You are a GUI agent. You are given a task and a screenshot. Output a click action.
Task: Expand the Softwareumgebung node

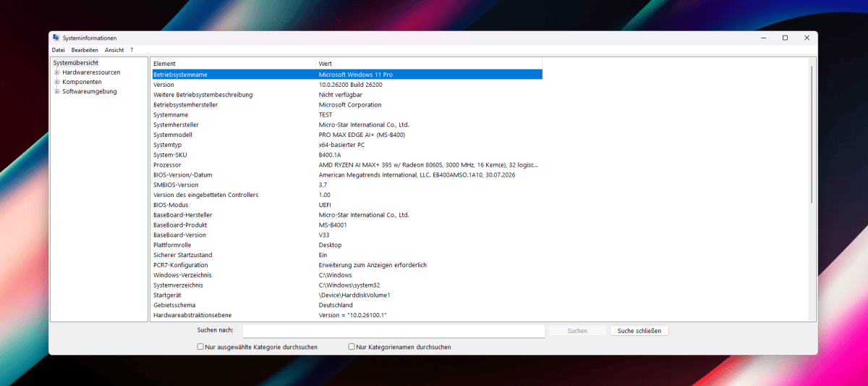56,91
